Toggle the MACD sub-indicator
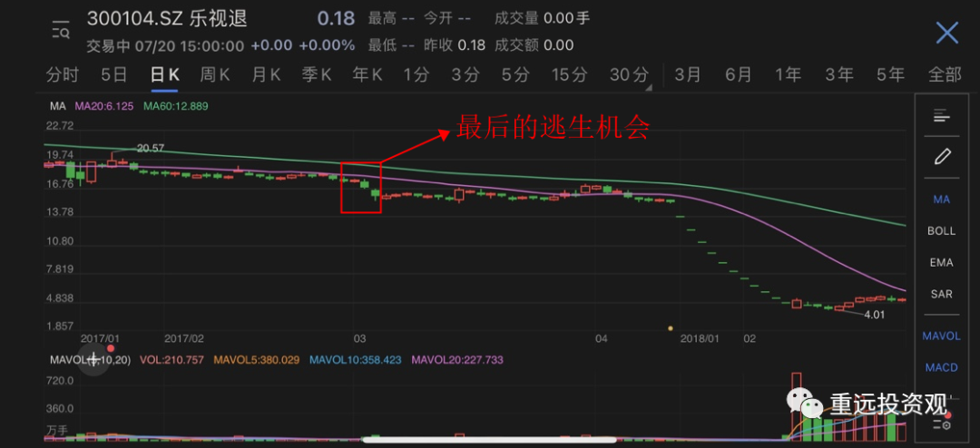980x448 pixels. 941,367
